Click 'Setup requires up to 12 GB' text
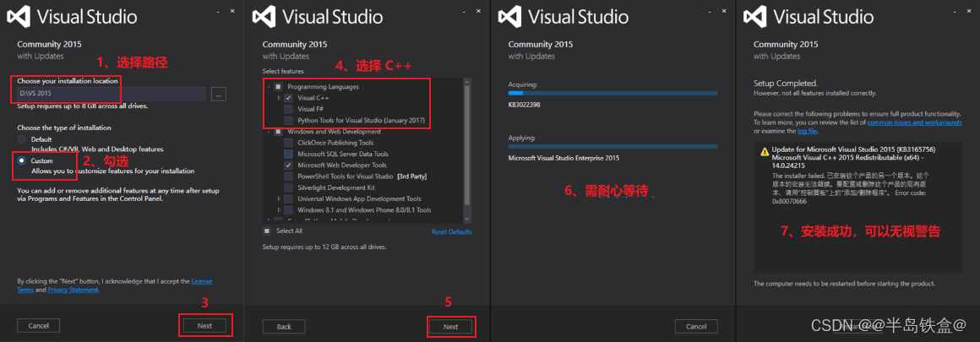The height and width of the screenshot is (342, 980). [x=324, y=247]
